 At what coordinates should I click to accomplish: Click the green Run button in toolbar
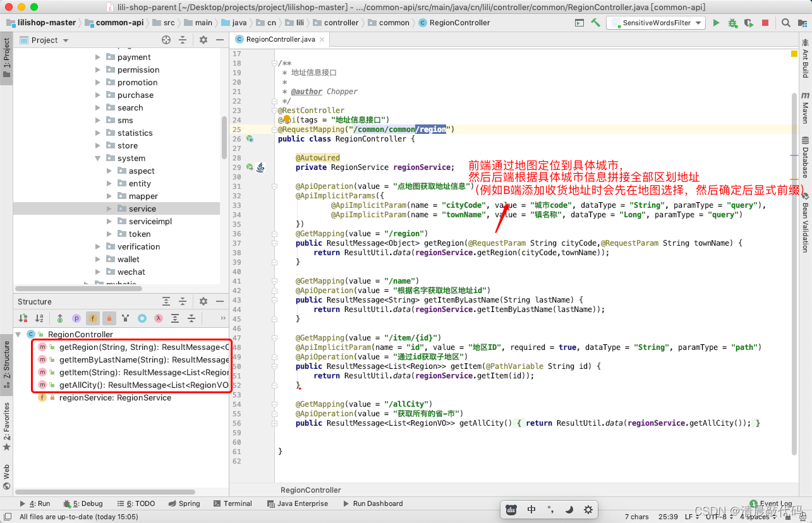[x=716, y=23]
